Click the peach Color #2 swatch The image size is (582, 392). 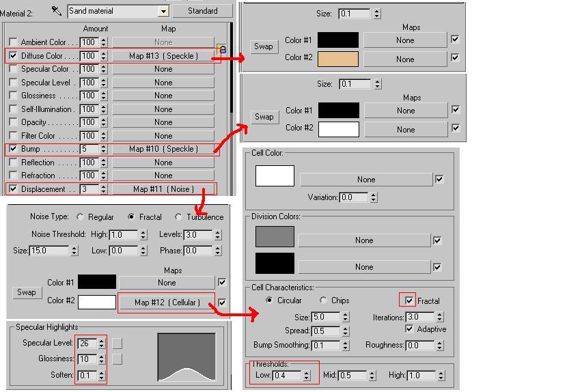pos(337,58)
